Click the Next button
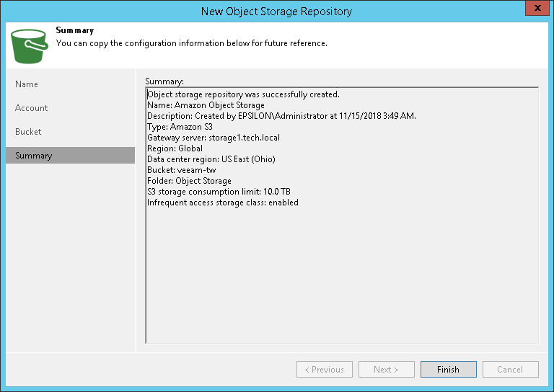Viewport: 554px width, 392px height. coord(386,370)
